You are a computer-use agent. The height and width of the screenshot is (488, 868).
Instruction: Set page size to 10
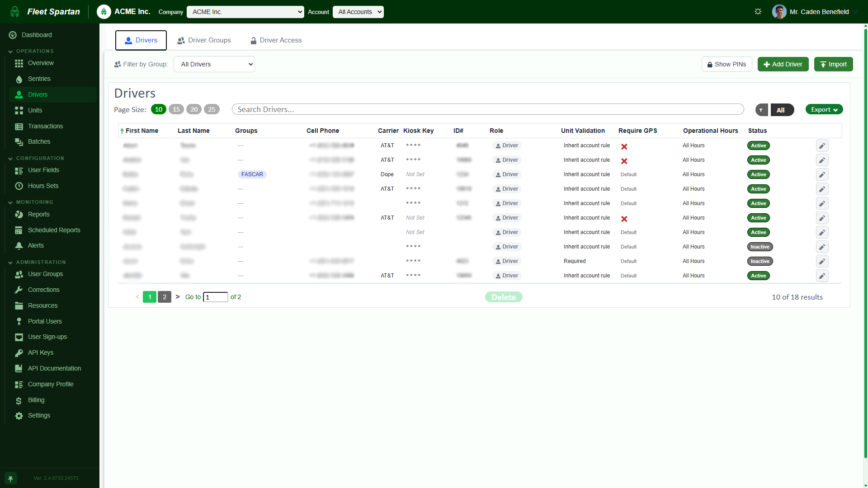pos(159,109)
